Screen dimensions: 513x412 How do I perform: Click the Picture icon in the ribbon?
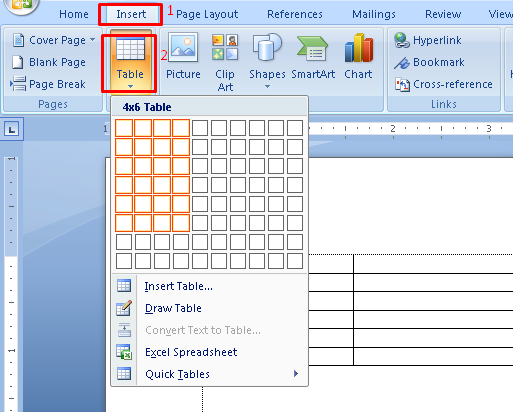(x=183, y=47)
